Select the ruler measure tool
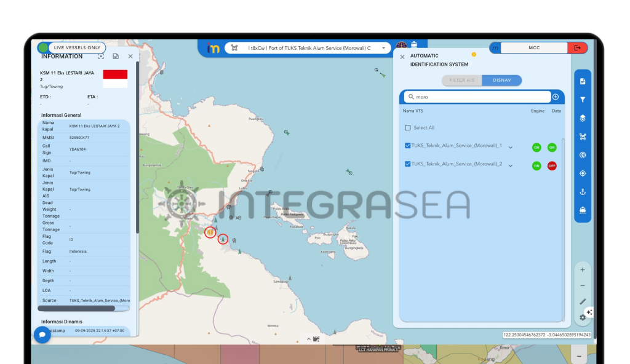Image resolution: width=630 pixels, height=364 pixels. (582, 301)
